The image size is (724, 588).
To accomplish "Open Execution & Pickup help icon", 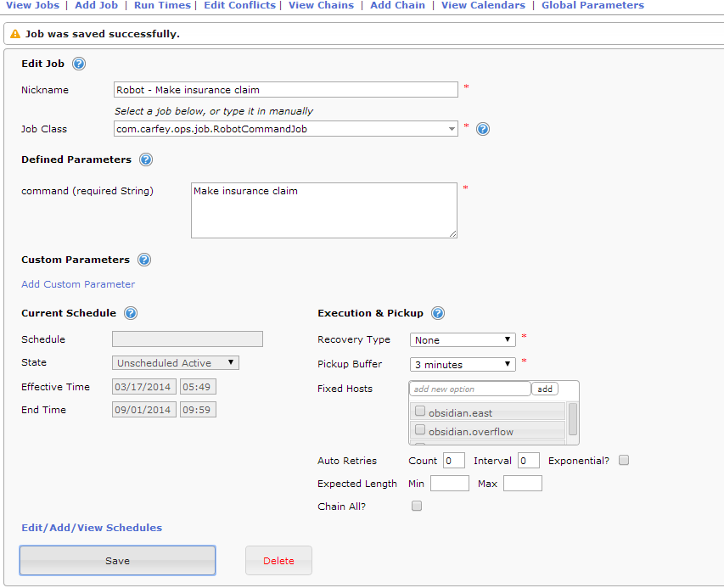I will pyautogui.click(x=438, y=313).
